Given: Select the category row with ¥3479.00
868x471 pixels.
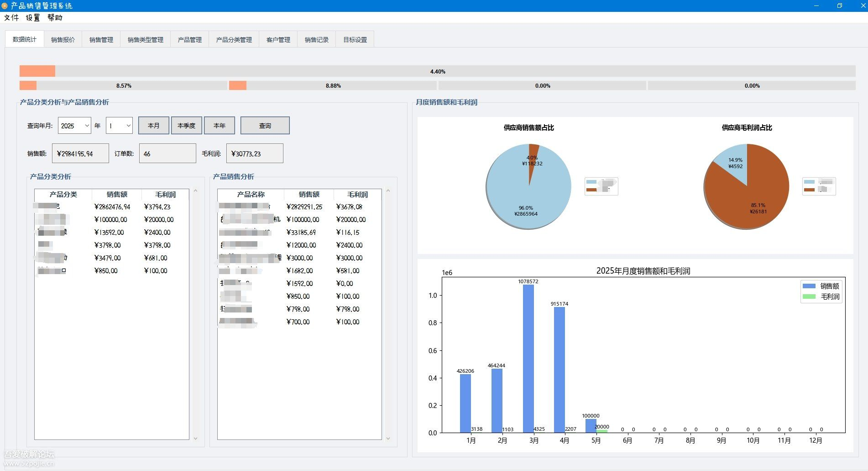Looking at the screenshot, I should pyautogui.click(x=112, y=258).
